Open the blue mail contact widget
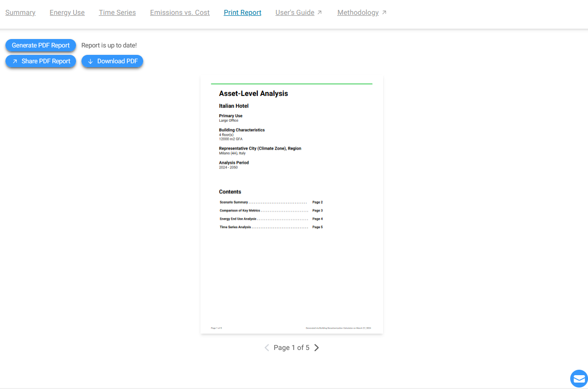Image resolution: width=588 pixels, height=389 pixels. click(x=579, y=379)
